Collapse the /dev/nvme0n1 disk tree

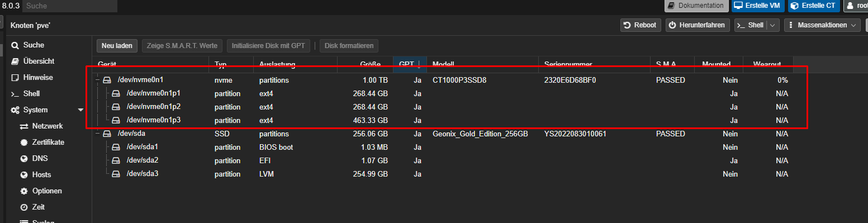pyautogui.click(x=98, y=80)
